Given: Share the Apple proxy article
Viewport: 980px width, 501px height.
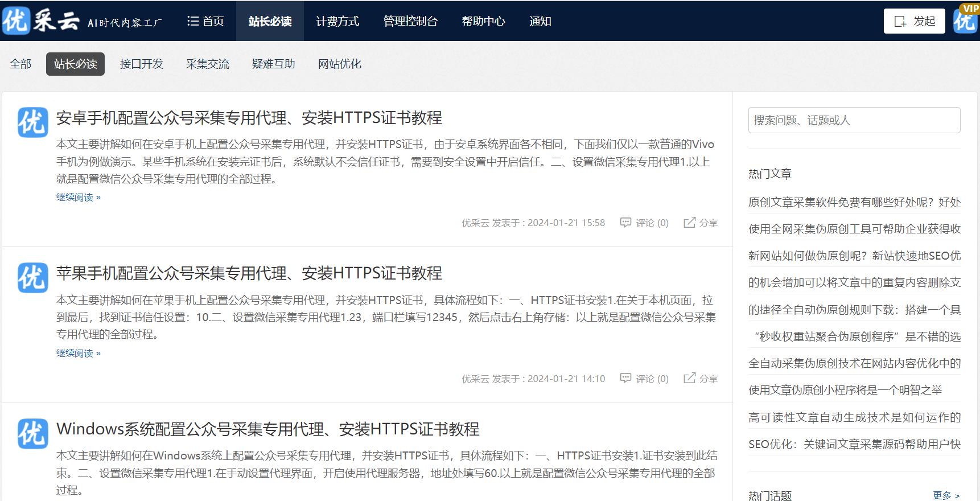Looking at the screenshot, I should (701, 379).
